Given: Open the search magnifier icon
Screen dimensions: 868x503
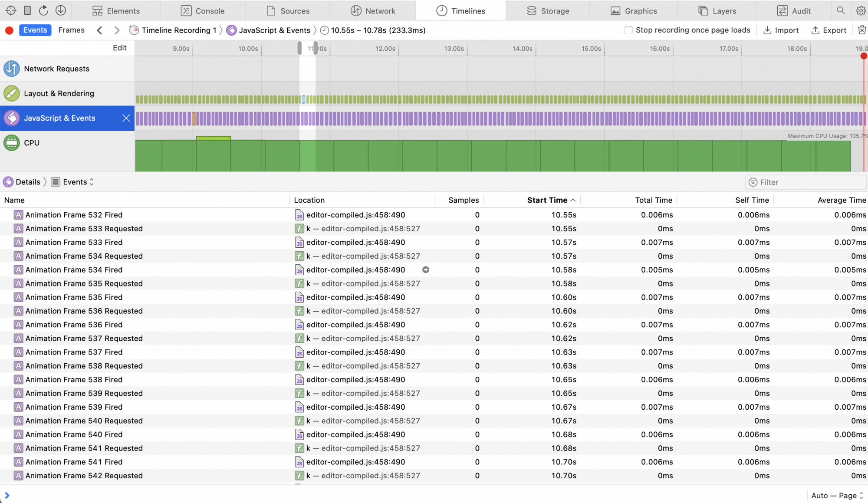Looking at the screenshot, I should point(841,10).
